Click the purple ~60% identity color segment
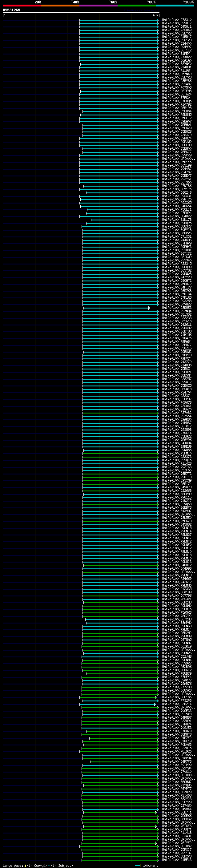The height and width of the screenshot is (868, 197). click(99, 6)
